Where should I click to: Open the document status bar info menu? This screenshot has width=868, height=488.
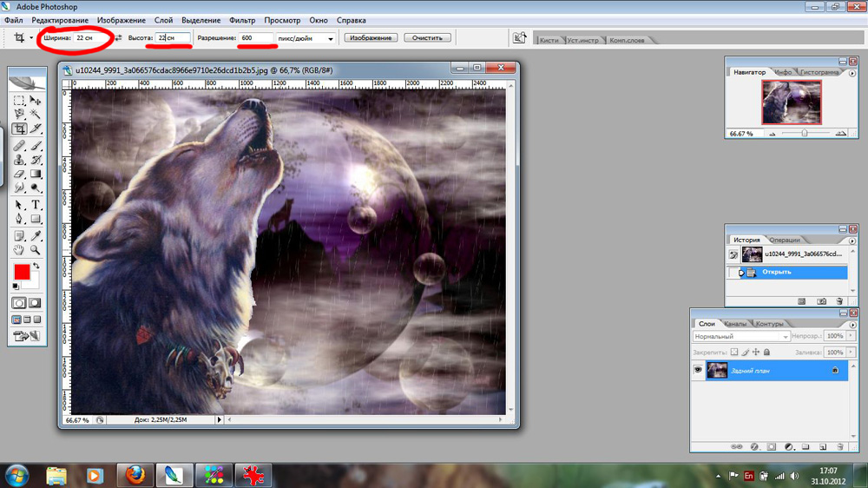pos(220,420)
